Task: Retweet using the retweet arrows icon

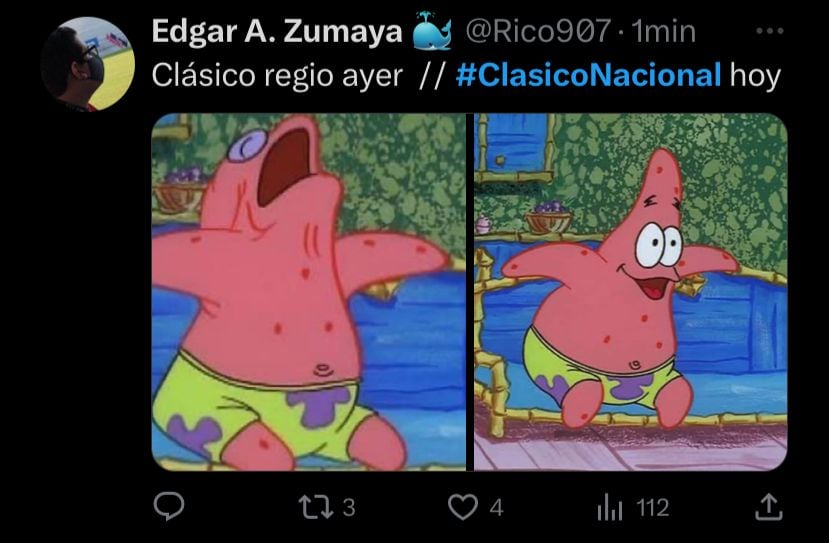Action: [x=316, y=507]
